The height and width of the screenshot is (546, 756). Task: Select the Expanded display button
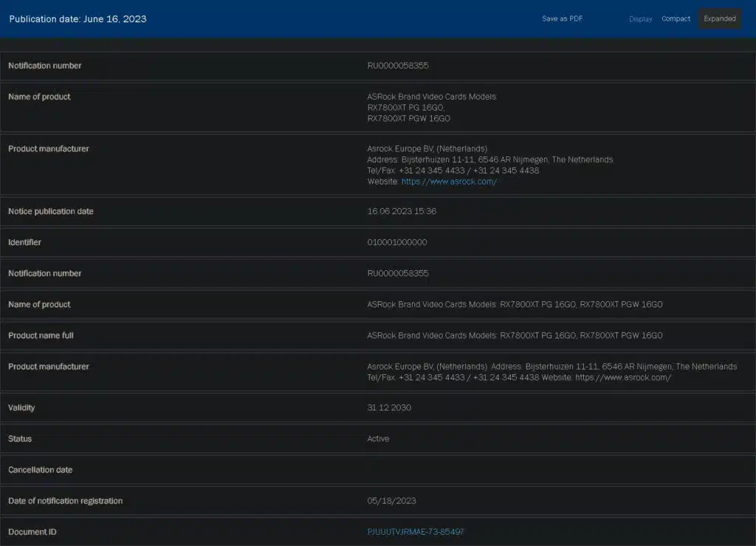point(719,18)
